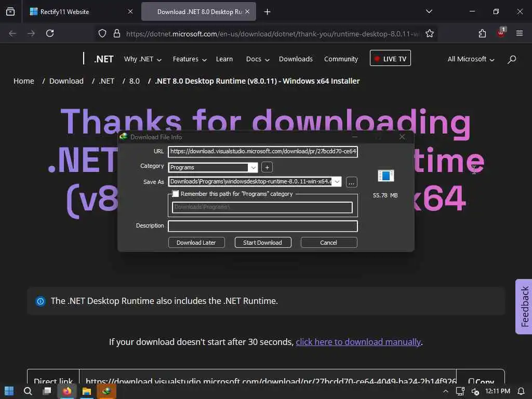This screenshot has width=532, height=399.
Task: Open the network status tray icon
Action: click(x=460, y=392)
